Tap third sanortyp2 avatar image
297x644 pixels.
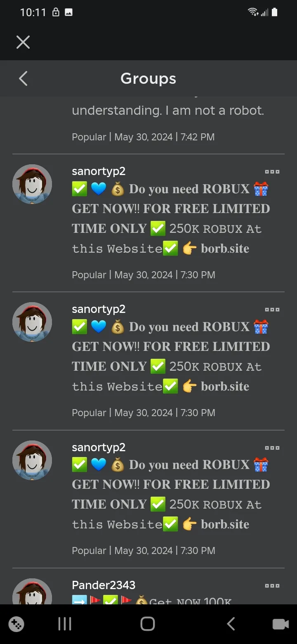(x=32, y=460)
